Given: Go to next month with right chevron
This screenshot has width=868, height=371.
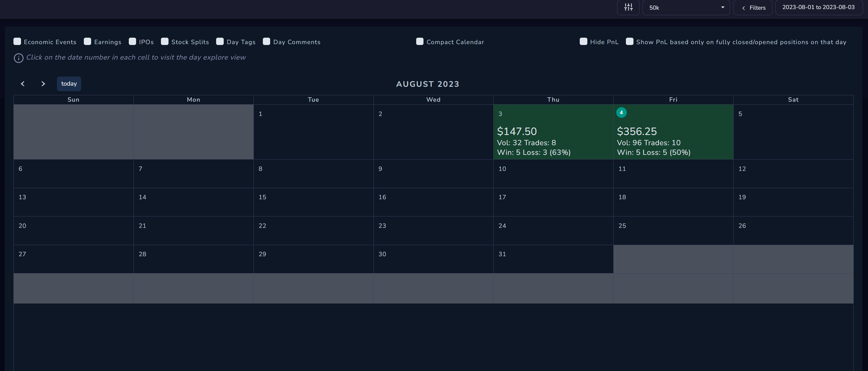Looking at the screenshot, I should [43, 84].
